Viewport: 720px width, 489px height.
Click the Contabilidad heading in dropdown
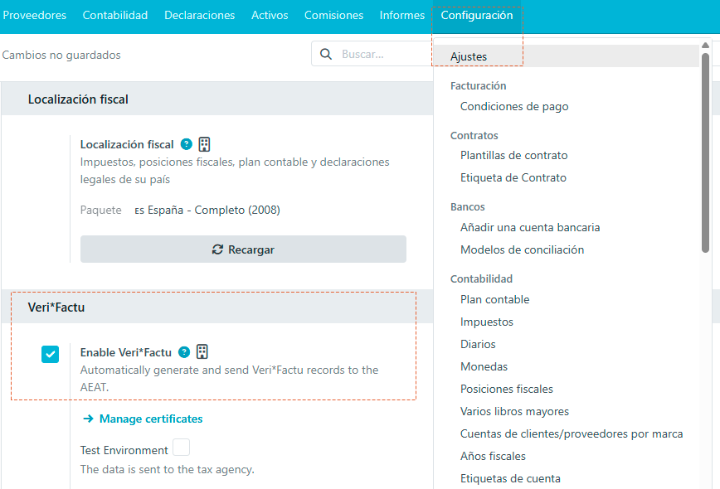(481, 279)
